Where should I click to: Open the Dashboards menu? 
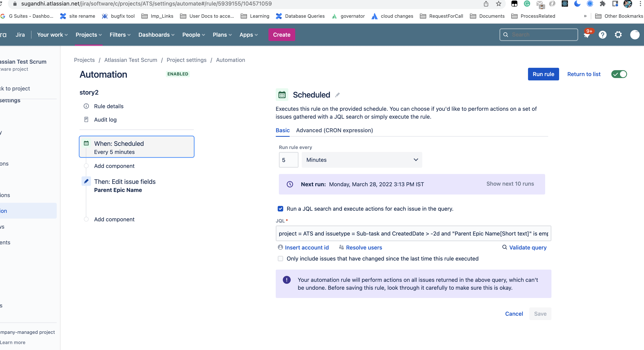(156, 35)
